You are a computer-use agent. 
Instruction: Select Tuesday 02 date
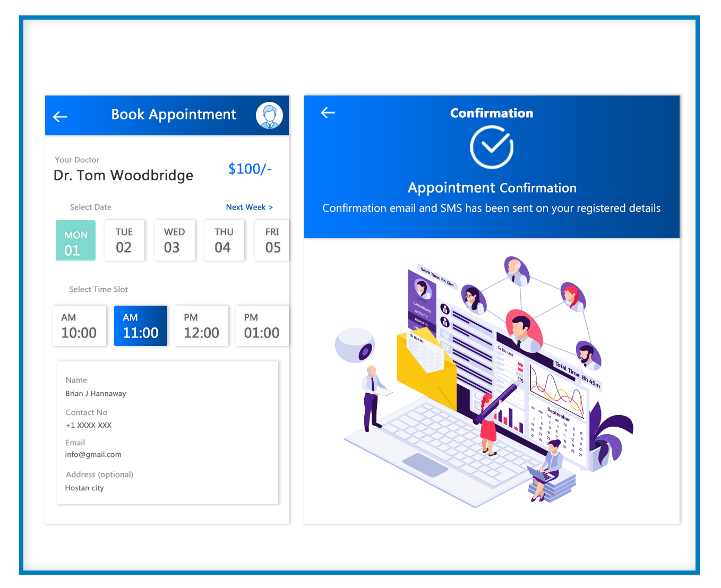point(124,240)
